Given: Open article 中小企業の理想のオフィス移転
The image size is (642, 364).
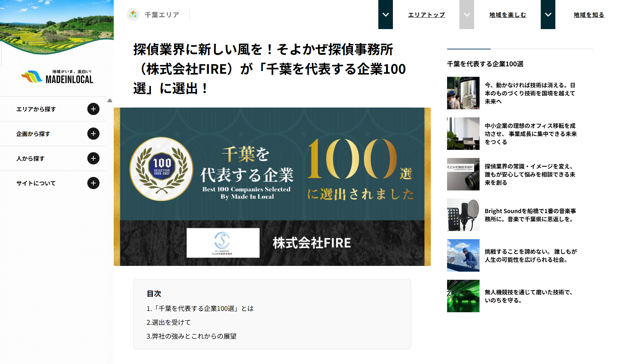Looking at the screenshot, I should 531,134.
